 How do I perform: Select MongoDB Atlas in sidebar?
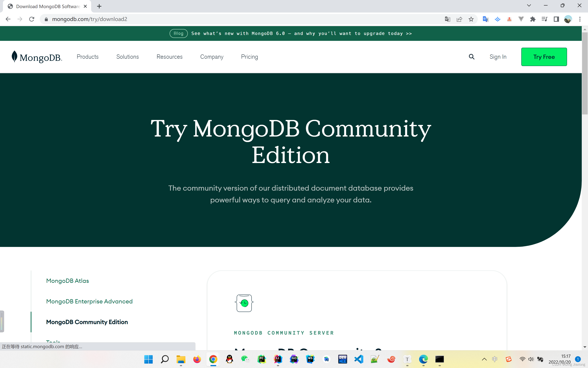pyautogui.click(x=68, y=281)
